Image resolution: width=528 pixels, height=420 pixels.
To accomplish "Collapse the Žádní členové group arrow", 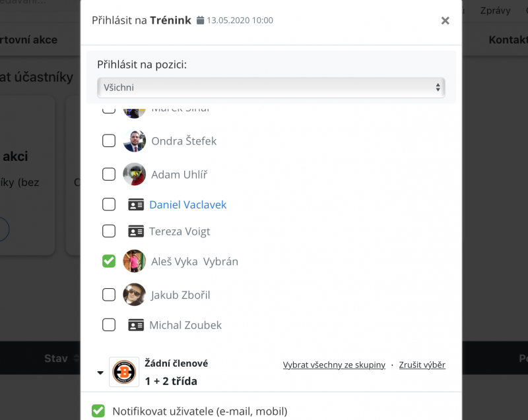I will point(100,373).
